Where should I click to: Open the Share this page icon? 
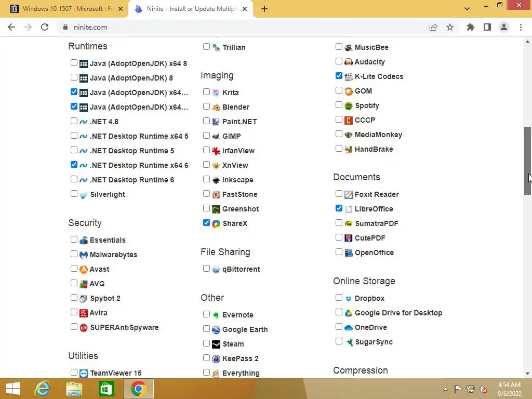433,27
